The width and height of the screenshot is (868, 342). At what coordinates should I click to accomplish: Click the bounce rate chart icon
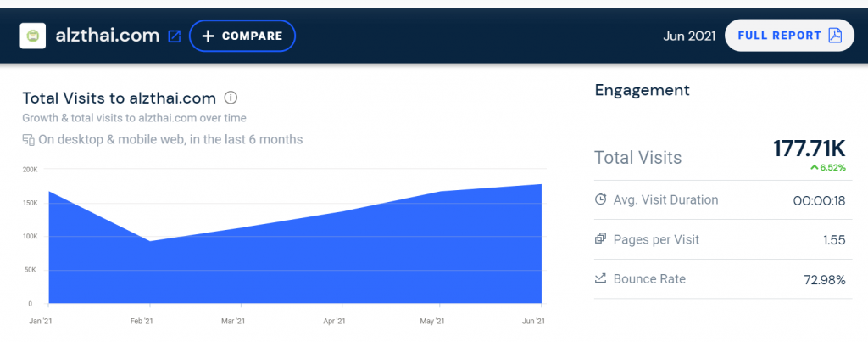coord(601,278)
